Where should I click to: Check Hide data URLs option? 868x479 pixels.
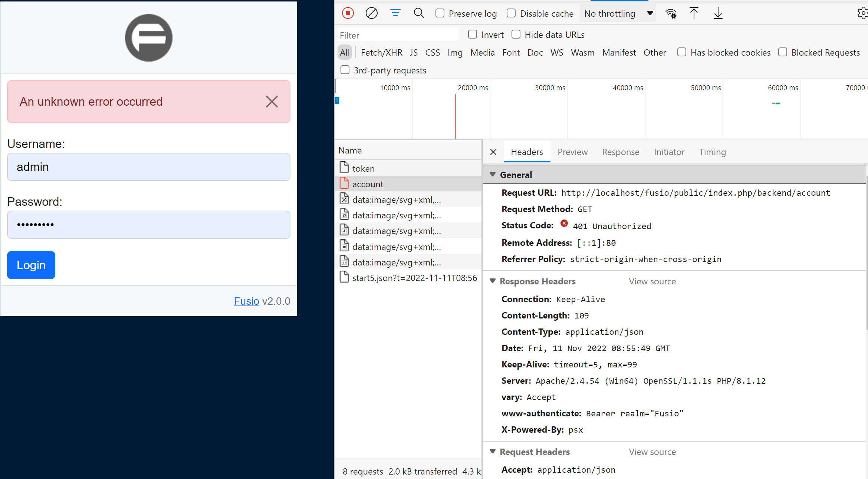(516, 34)
